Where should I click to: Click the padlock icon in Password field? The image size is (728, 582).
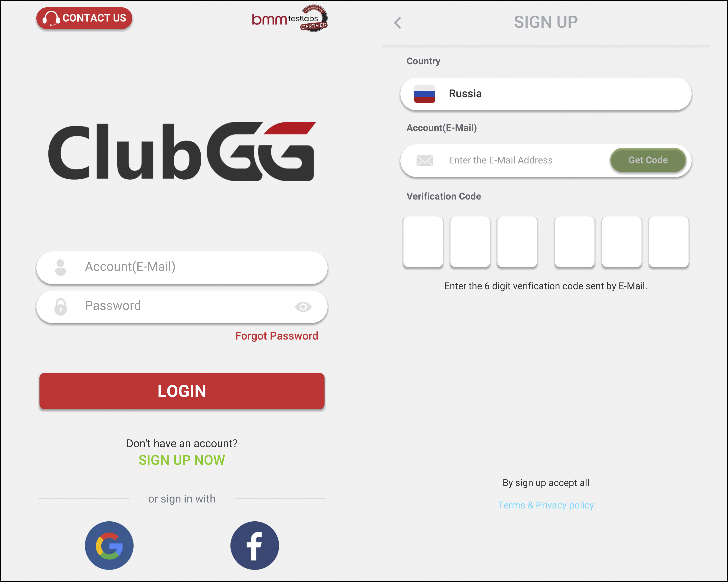coord(61,307)
